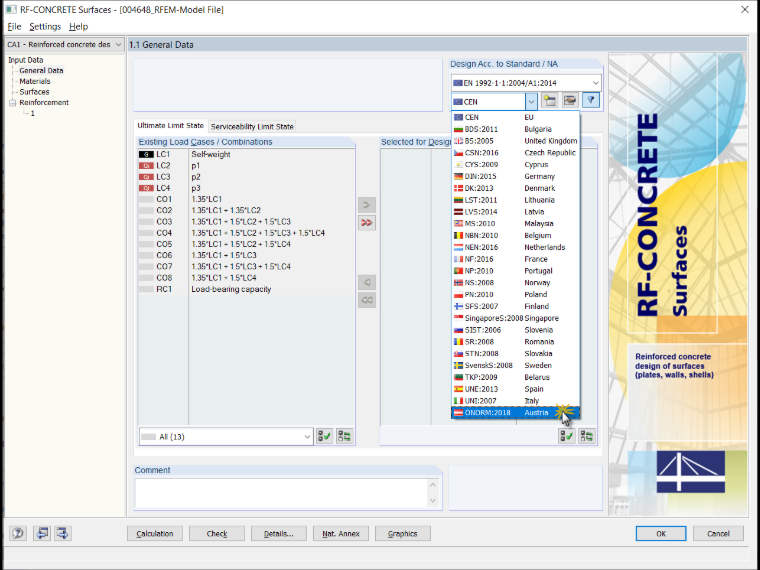Click the Cancel button
Viewport: 760px width, 570px height.
tap(718, 534)
